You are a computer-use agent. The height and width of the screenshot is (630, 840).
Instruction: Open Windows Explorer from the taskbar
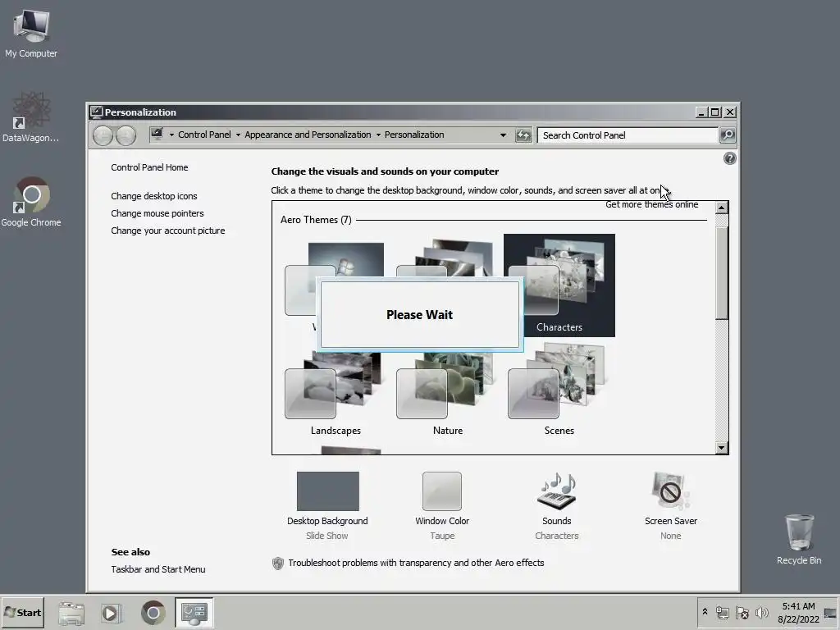pos(71,613)
